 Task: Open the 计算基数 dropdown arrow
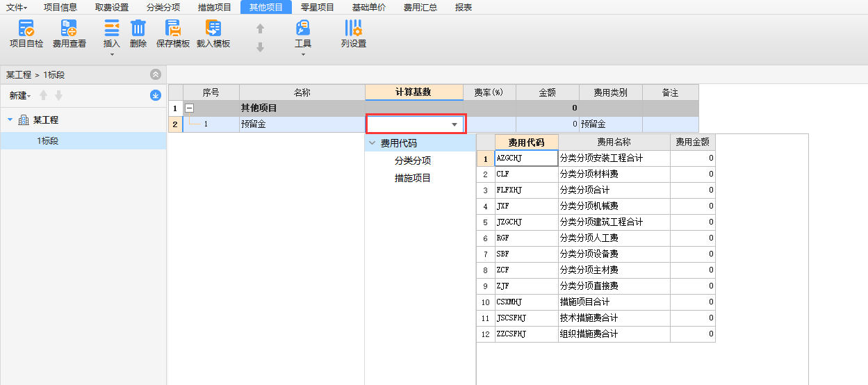[455, 124]
